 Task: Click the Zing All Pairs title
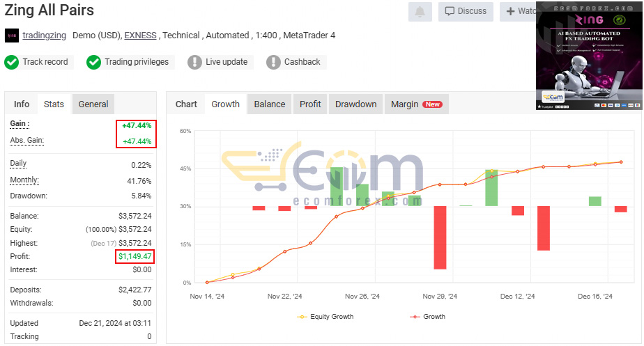(x=49, y=10)
